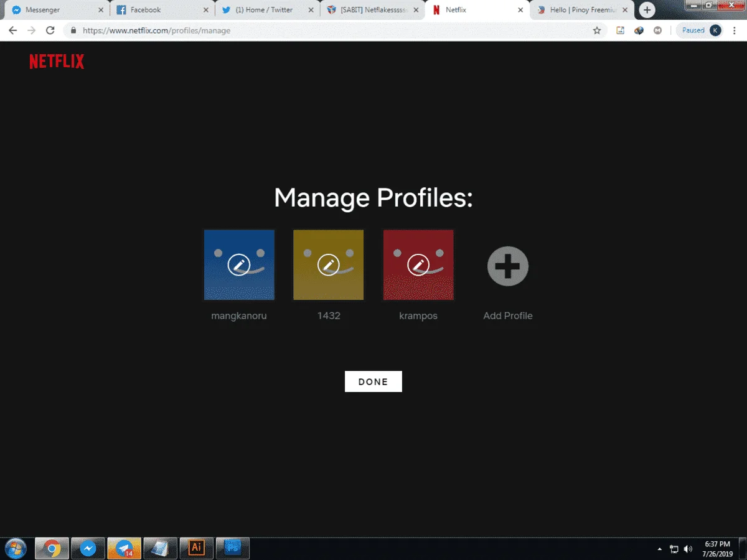Click the network tray icon
Screen dimensions: 747x560
[674, 549]
